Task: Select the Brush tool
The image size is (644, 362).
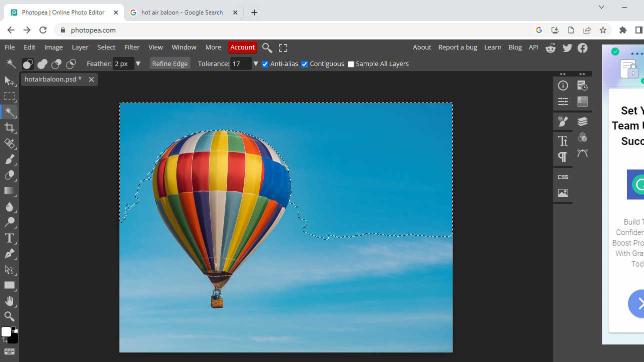Action: [x=9, y=159]
